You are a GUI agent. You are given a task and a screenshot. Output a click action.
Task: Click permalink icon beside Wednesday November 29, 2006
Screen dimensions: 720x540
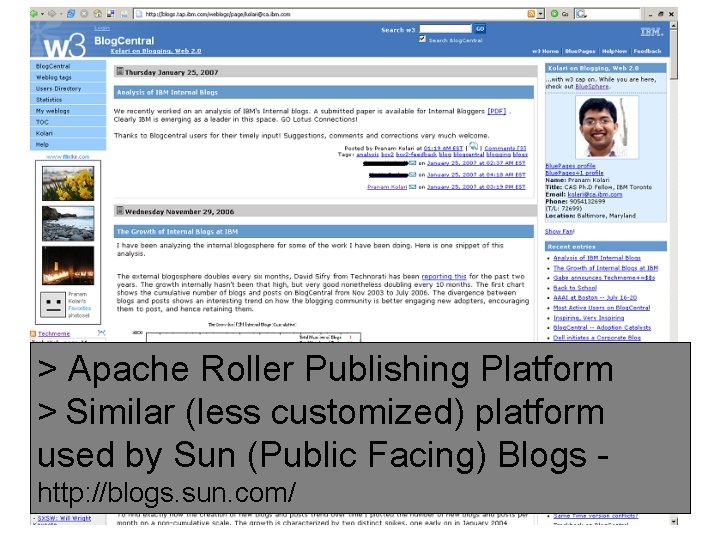(x=119, y=211)
